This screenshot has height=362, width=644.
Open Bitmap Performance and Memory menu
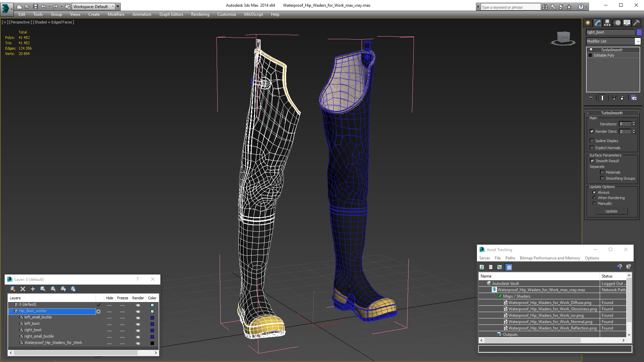(550, 258)
